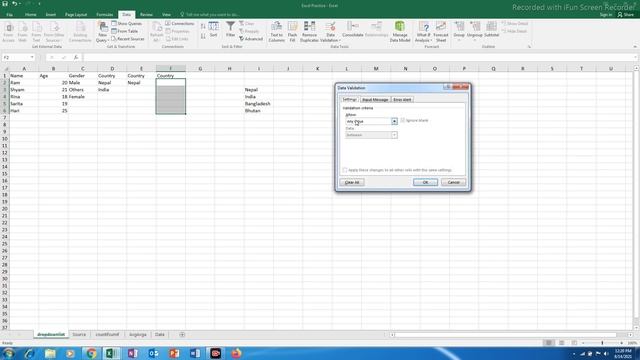Click the Insert Function fx icon
Viewport: 640px width, 360px height.
[76, 58]
